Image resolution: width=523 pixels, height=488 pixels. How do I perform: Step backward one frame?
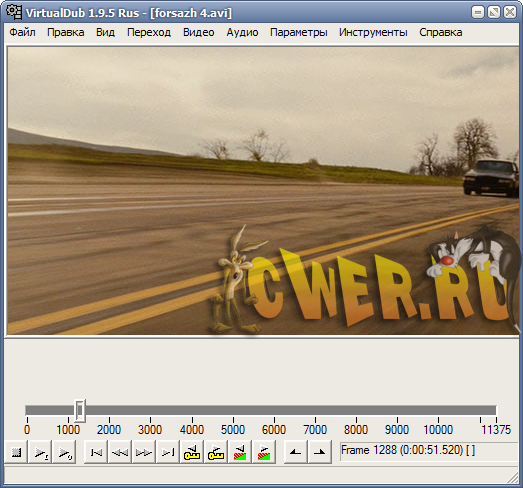click(120, 452)
